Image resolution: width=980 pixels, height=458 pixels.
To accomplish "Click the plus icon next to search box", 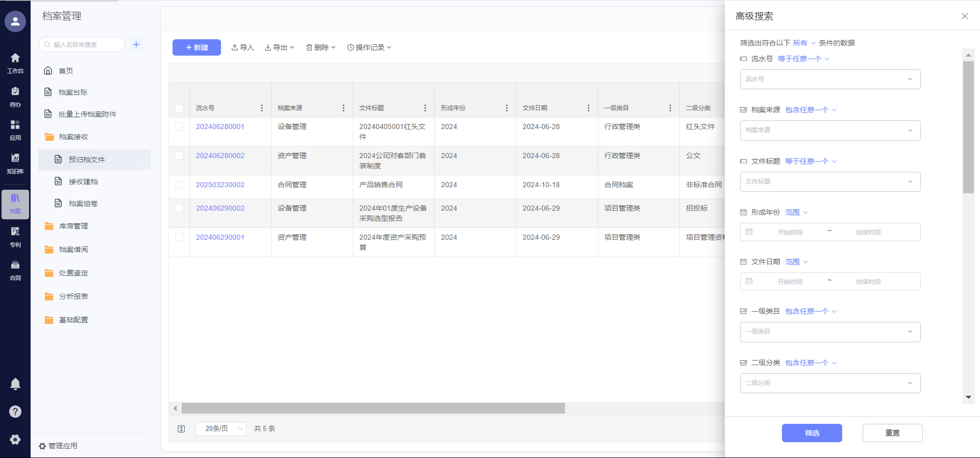I will click(136, 44).
